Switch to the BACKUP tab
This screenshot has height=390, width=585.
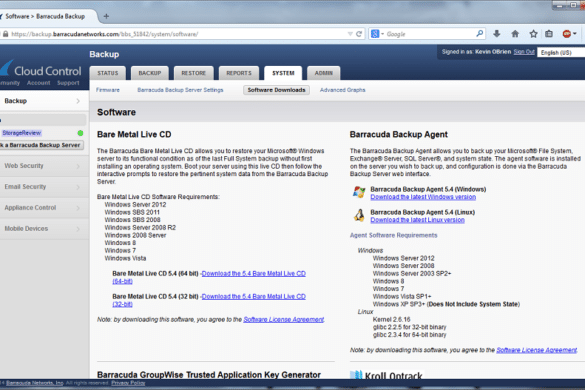click(x=150, y=73)
